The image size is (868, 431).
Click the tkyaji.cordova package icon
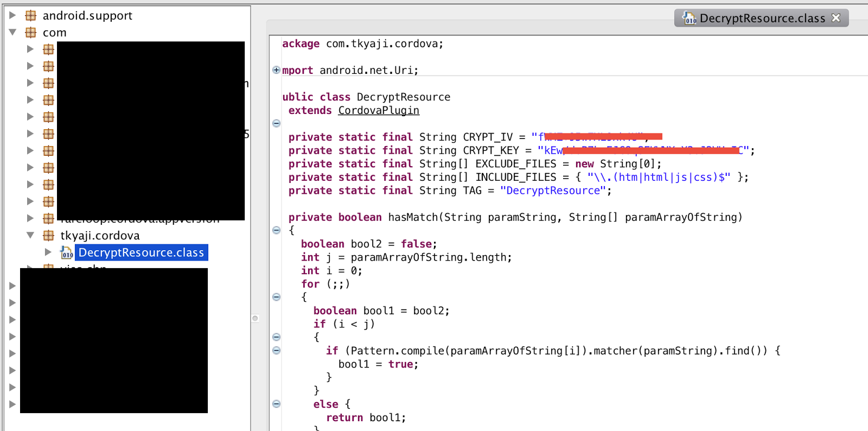tap(48, 235)
